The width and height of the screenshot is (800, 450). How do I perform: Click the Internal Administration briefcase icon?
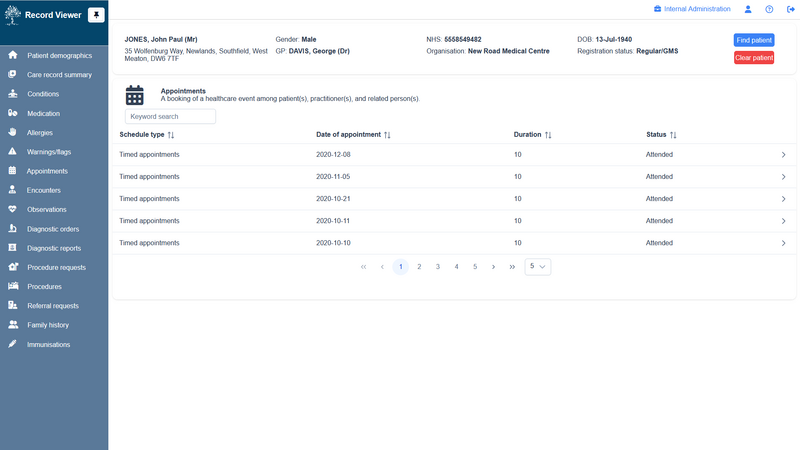pyautogui.click(x=658, y=9)
